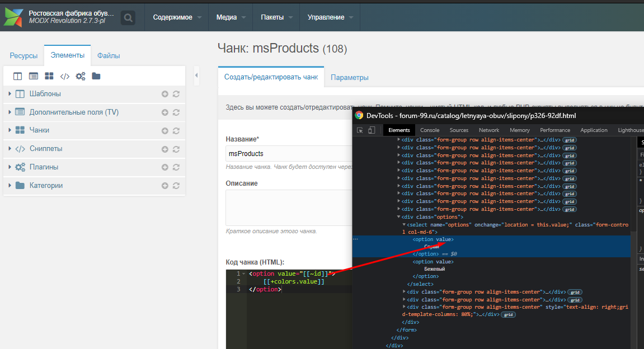The height and width of the screenshot is (349, 644).
Task: Select the Elements tab in DevTools
Action: 399,130
